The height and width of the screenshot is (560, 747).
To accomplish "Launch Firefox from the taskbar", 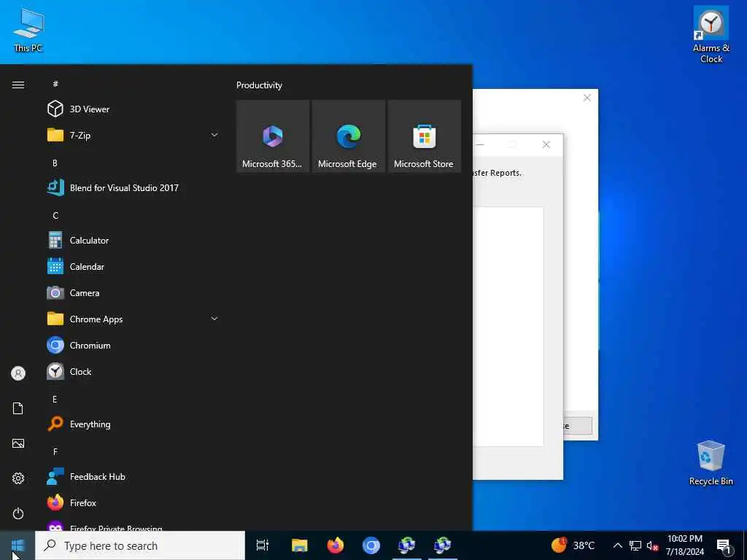I will coord(336,545).
